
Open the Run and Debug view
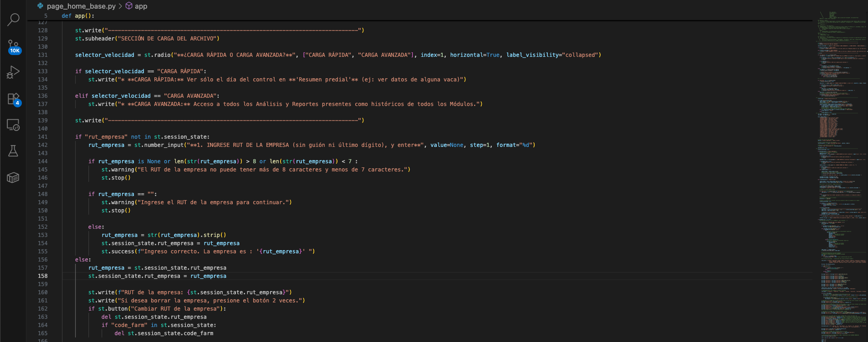(x=13, y=72)
